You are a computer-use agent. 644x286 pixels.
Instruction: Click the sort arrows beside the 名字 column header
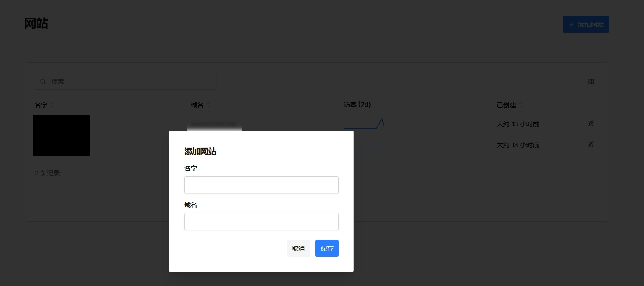coord(52,105)
